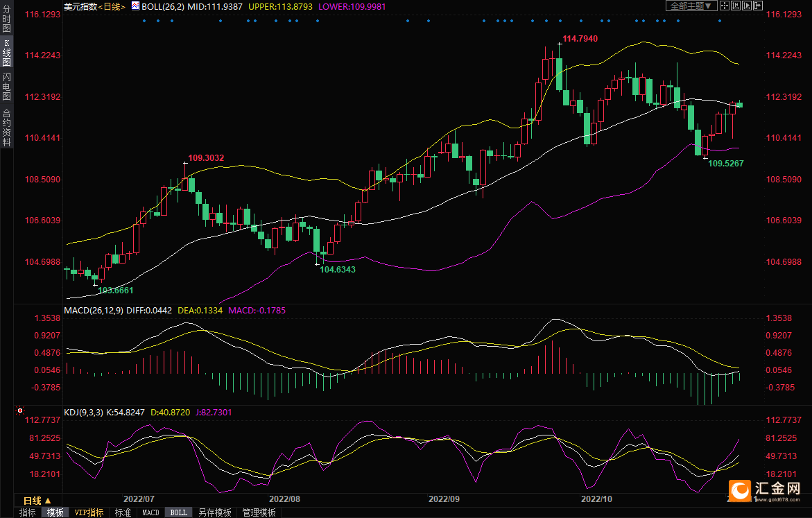Click the export arrow icon at top right
This screenshot has width=812, height=518.
point(758,6)
